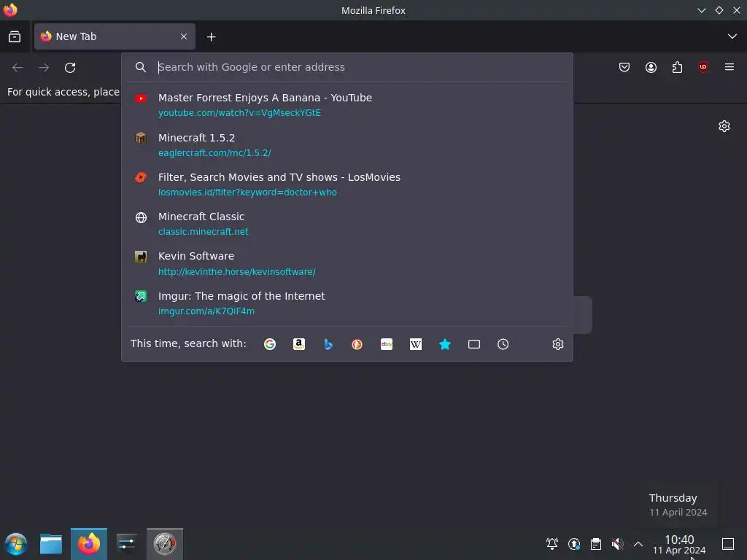Search this time with eBay icon
This screenshot has height=560, width=747.
tap(387, 344)
